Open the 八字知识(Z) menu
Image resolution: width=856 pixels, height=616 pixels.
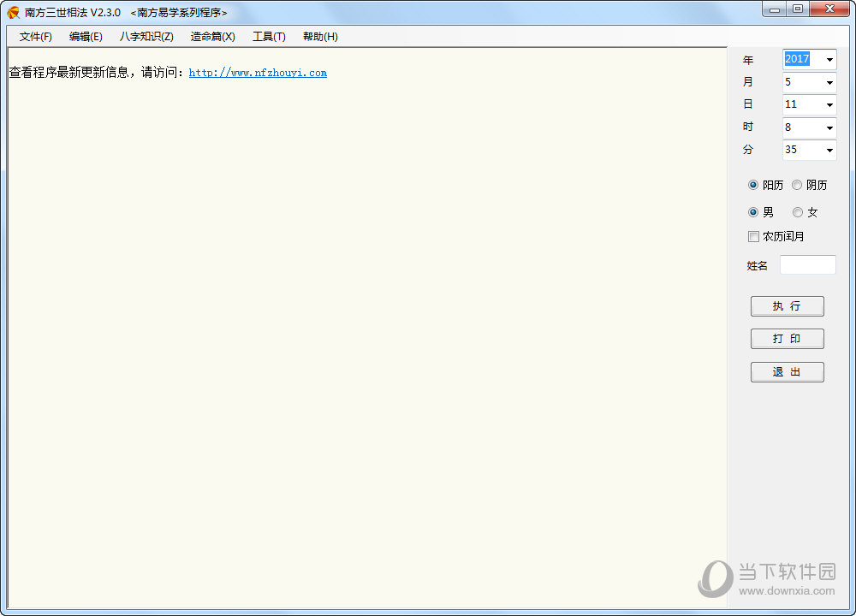tap(146, 37)
